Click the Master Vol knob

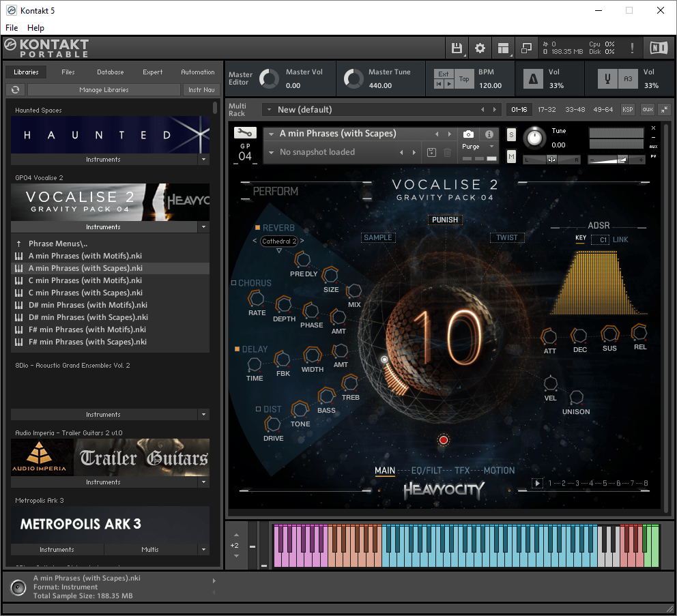[x=269, y=79]
